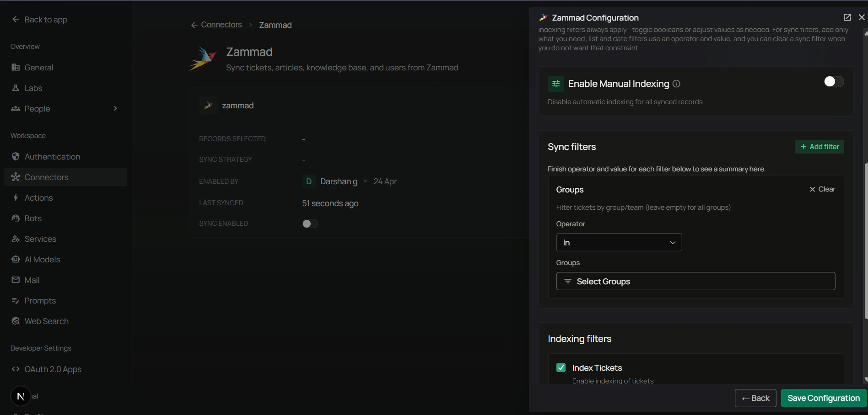This screenshot has height=415, width=868.
Task: Open the Select Groups dropdown
Action: (x=695, y=281)
